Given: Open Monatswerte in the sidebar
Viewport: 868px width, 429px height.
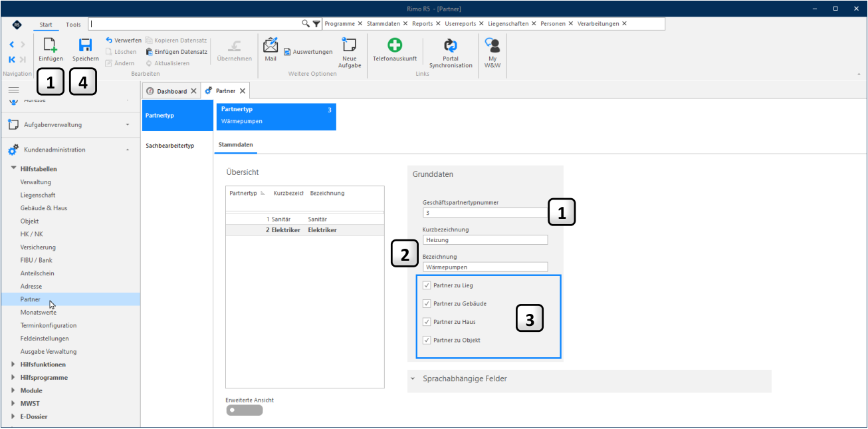Looking at the screenshot, I should click(x=38, y=313).
